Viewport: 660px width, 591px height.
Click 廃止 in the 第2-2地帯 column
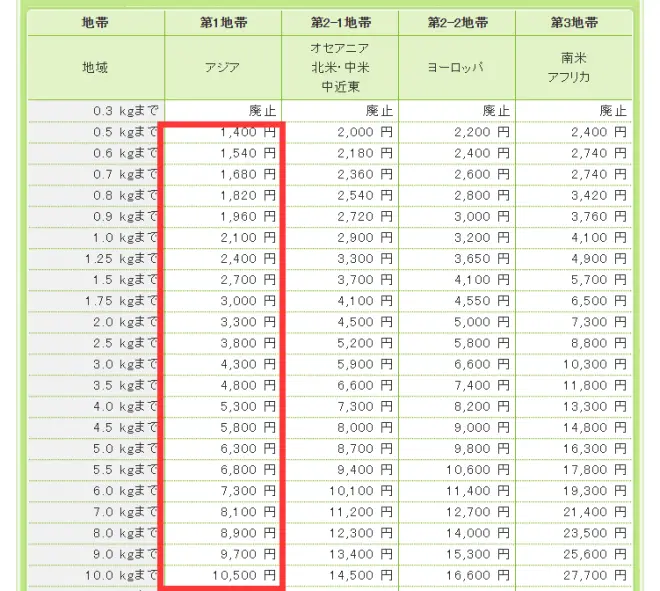(x=496, y=111)
